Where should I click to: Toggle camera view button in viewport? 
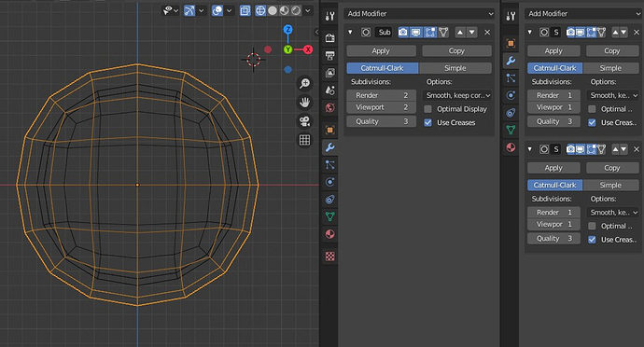pyautogui.click(x=304, y=121)
